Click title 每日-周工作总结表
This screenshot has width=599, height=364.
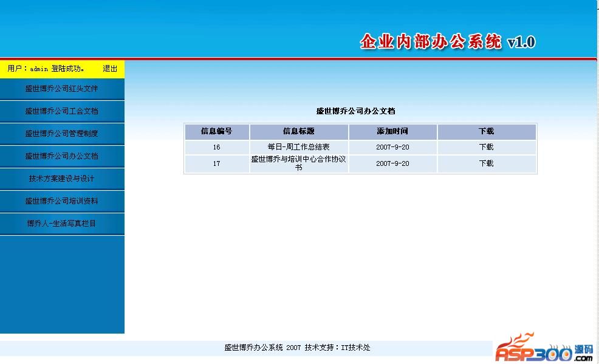tap(298, 147)
